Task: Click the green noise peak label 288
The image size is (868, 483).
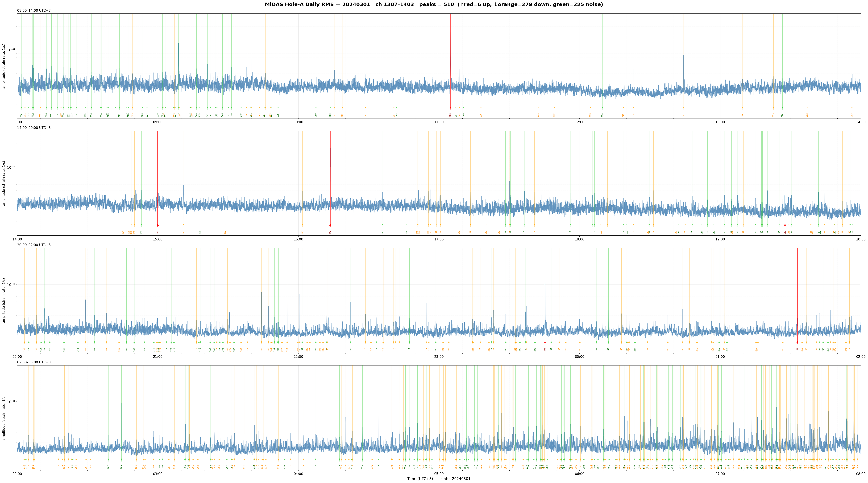Action: (121, 467)
